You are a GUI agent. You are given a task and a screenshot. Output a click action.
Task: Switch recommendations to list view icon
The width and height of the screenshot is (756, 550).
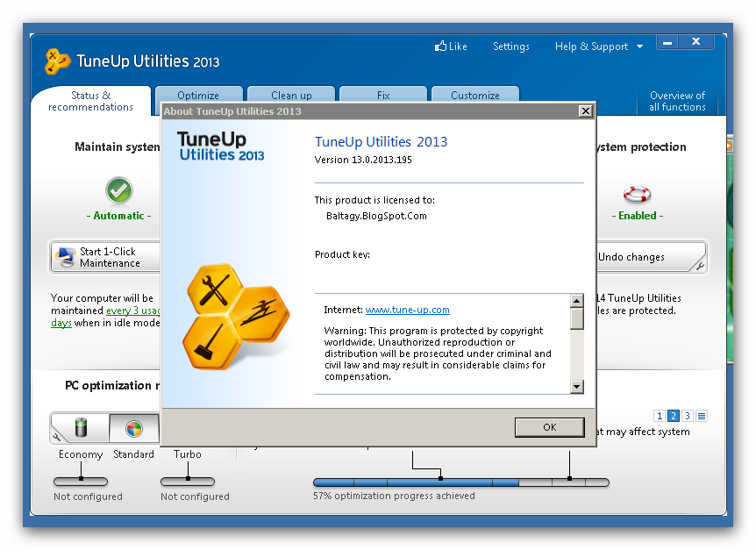pyautogui.click(x=702, y=416)
